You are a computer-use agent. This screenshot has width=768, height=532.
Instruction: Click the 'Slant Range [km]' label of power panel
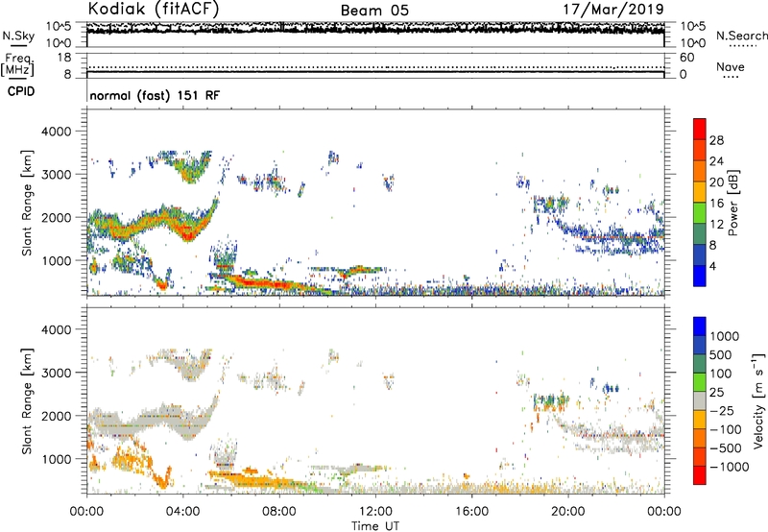pyautogui.click(x=28, y=203)
